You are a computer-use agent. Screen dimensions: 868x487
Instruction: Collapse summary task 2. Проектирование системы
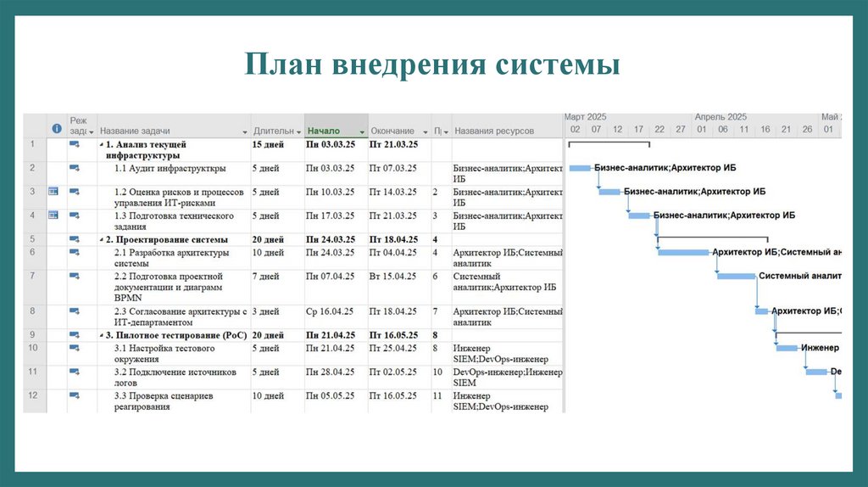102,240
